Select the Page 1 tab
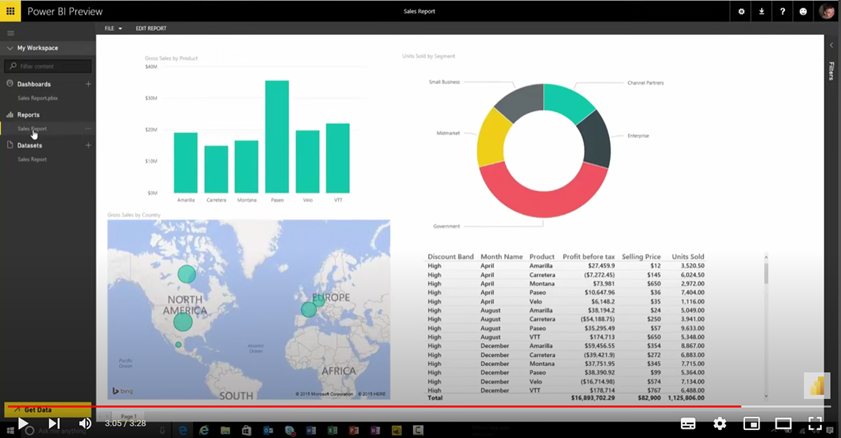The image size is (841, 438). coord(128,415)
